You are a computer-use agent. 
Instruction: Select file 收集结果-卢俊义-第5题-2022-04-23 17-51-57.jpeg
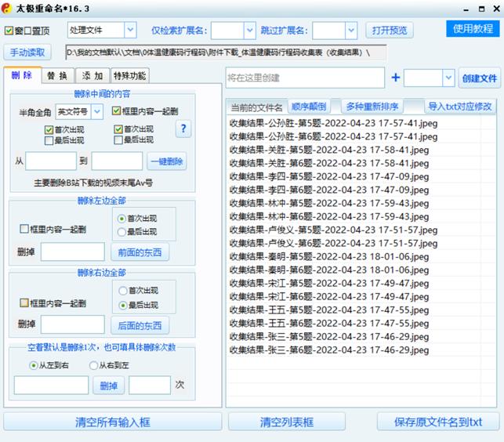[333, 230]
